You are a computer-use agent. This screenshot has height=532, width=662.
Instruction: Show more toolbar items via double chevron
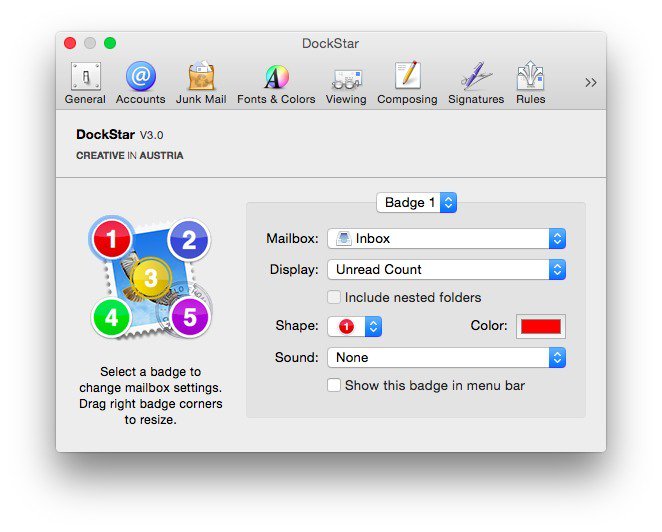(x=591, y=82)
